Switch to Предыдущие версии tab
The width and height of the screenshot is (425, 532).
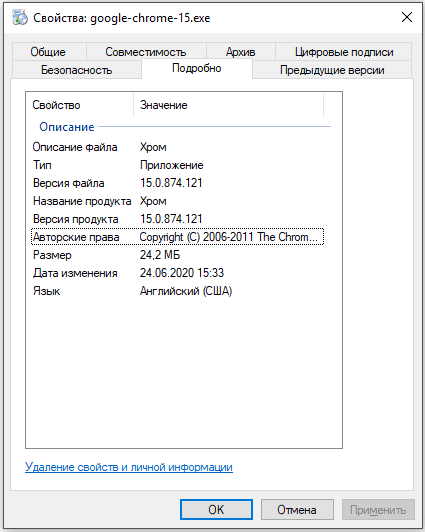332,70
